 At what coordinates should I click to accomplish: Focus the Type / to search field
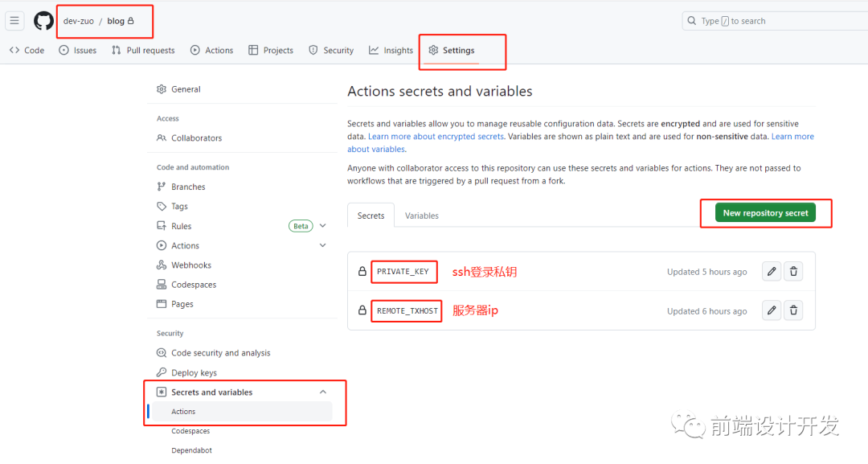(x=775, y=21)
